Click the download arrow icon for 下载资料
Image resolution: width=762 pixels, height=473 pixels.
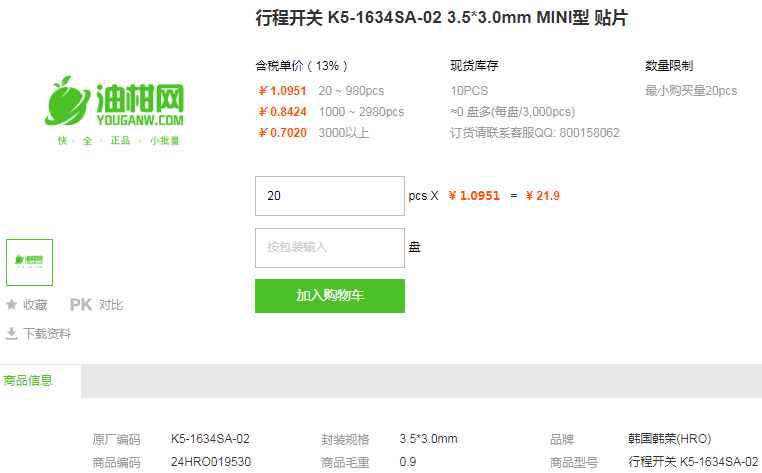pos(12,334)
